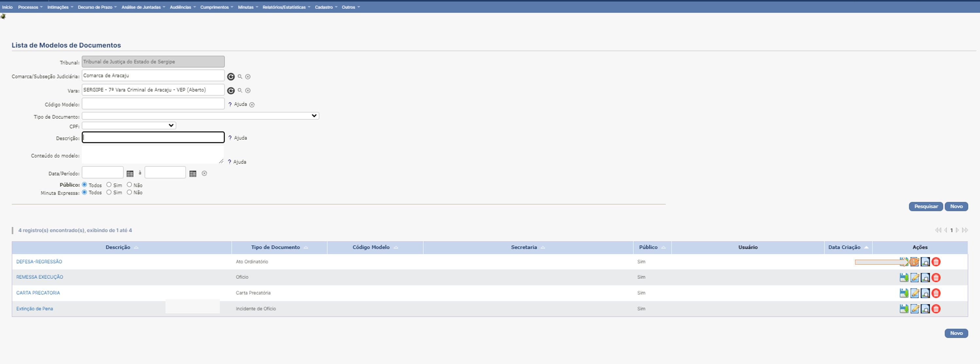Open DEFESA-REGRESSÃO link

39,262
